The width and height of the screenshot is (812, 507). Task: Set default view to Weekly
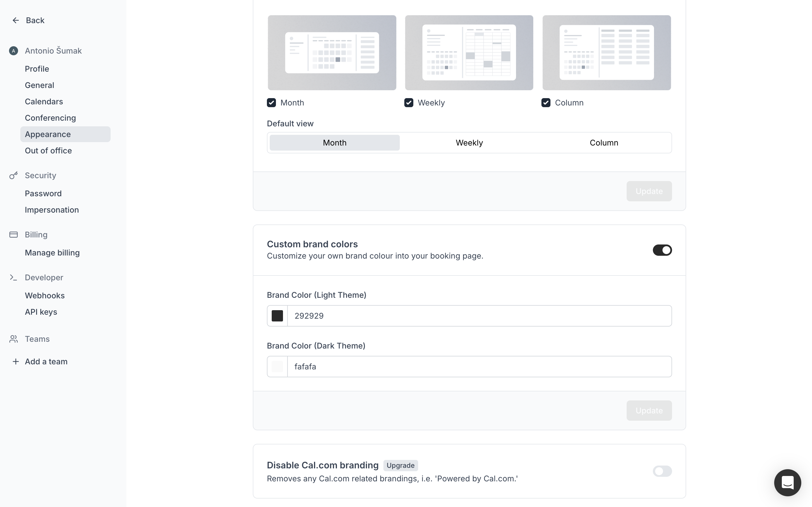(469, 143)
